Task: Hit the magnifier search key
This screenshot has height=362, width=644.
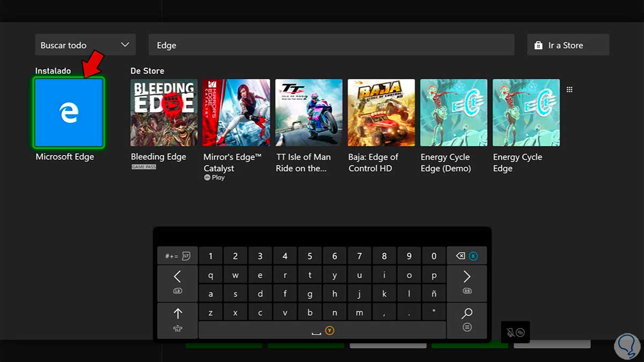Action: coord(466,320)
